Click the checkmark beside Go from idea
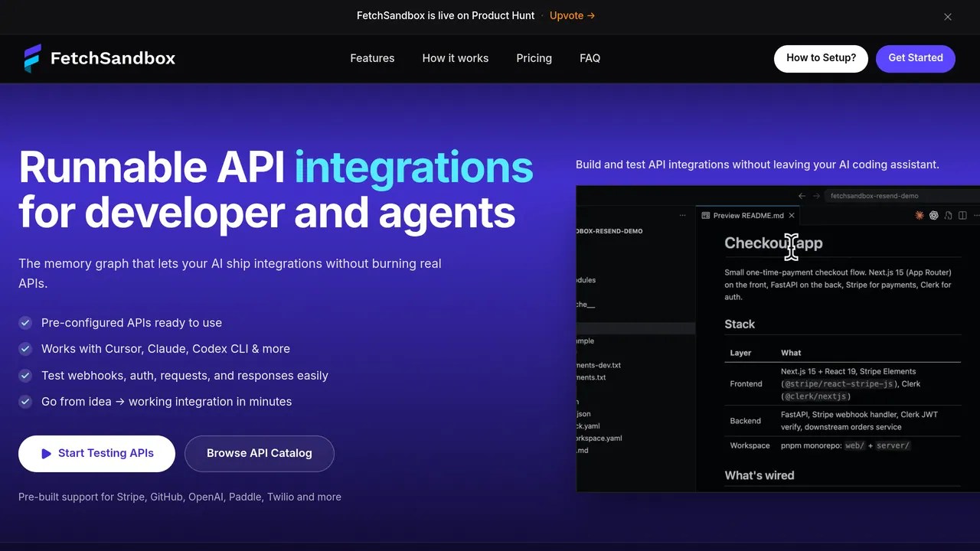This screenshot has height=551, width=980. 25,402
